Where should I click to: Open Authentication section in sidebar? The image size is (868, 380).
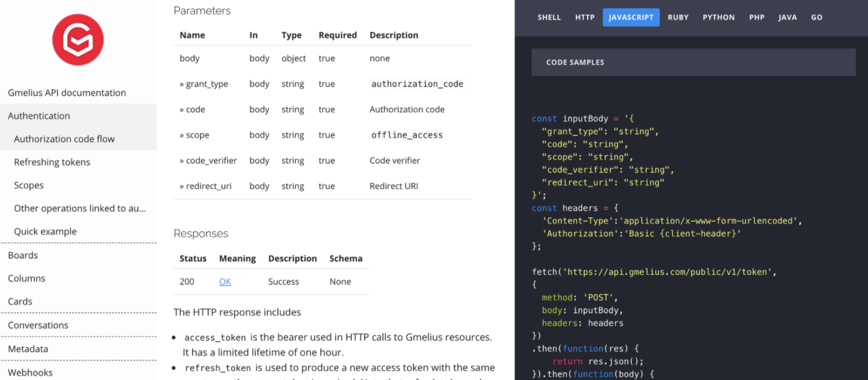[x=78, y=116]
